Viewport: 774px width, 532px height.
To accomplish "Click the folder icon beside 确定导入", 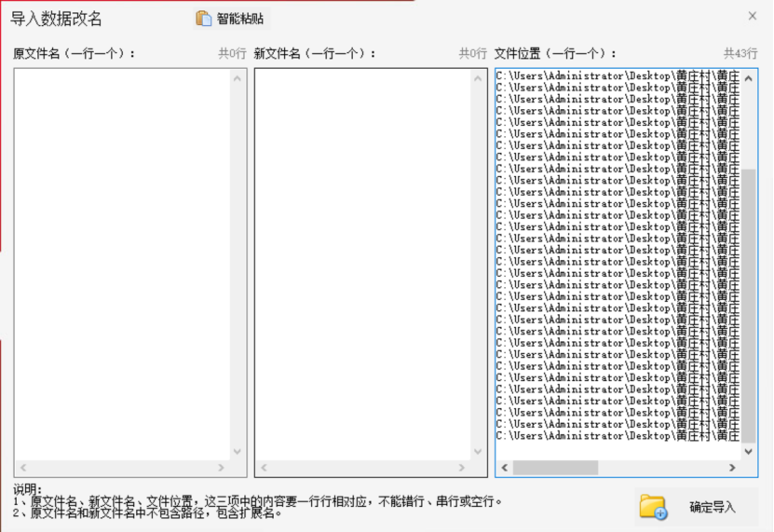I will point(653,507).
